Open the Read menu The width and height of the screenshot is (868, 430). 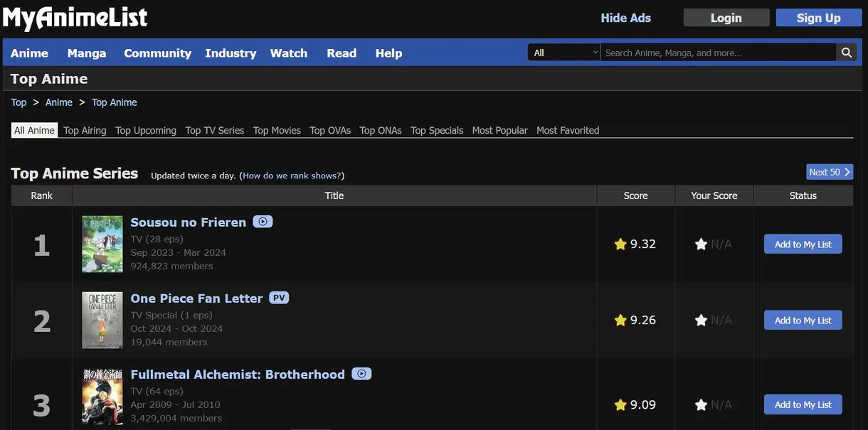tap(342, 53)
